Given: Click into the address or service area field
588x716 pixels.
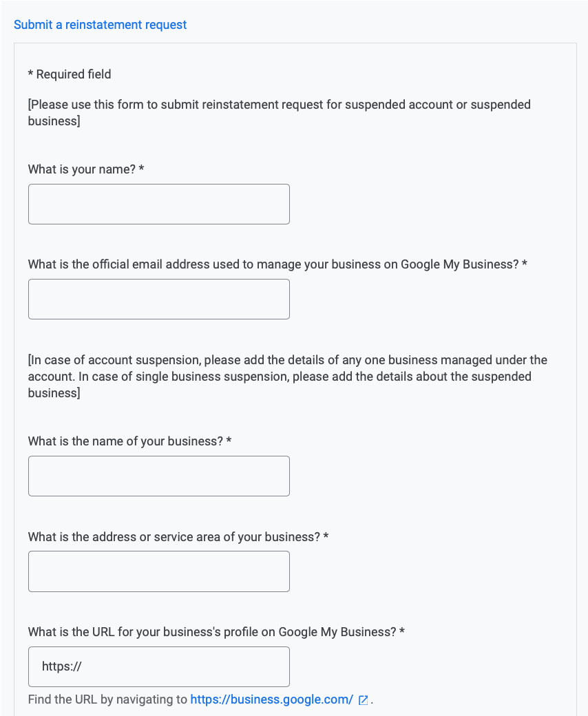Looking at the screenshot, I should coord(158,571).
